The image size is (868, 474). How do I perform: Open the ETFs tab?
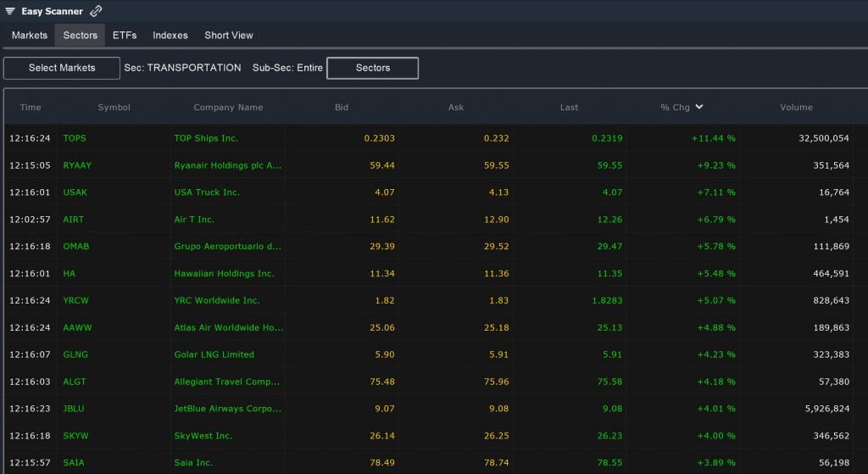click(x=125, y=36)
